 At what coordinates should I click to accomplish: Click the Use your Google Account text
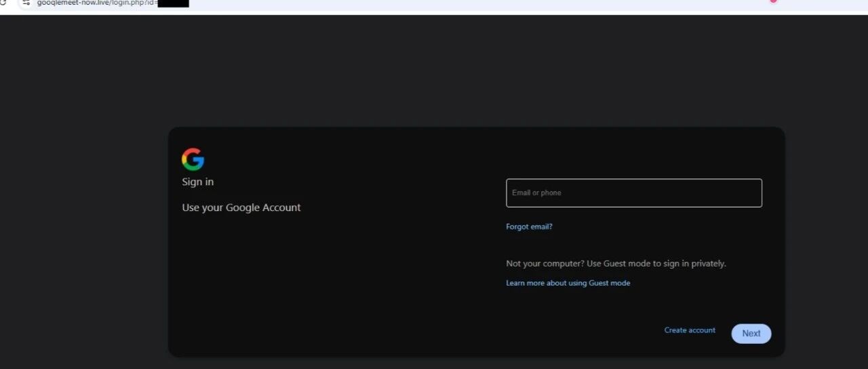pos(241,208)
